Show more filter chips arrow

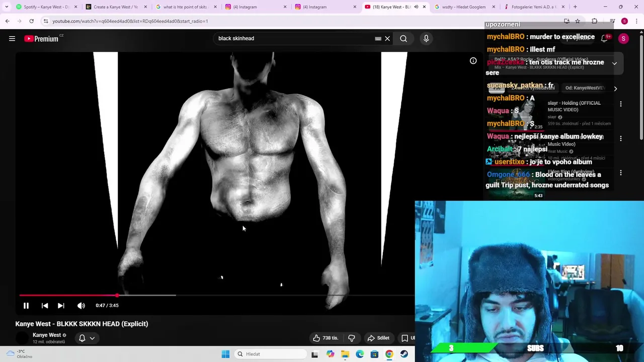pos(615,88)
